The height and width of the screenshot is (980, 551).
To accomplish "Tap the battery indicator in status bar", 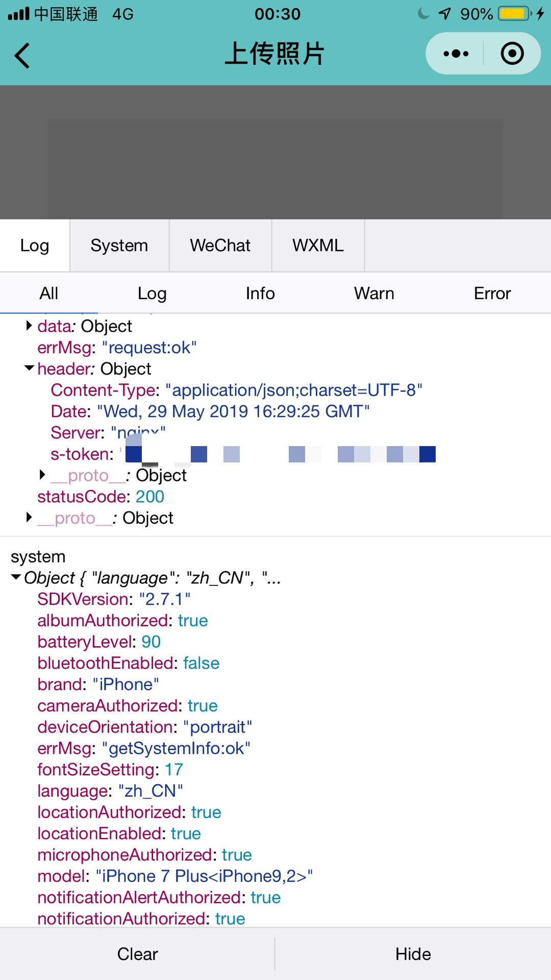I will pos(514,14).
